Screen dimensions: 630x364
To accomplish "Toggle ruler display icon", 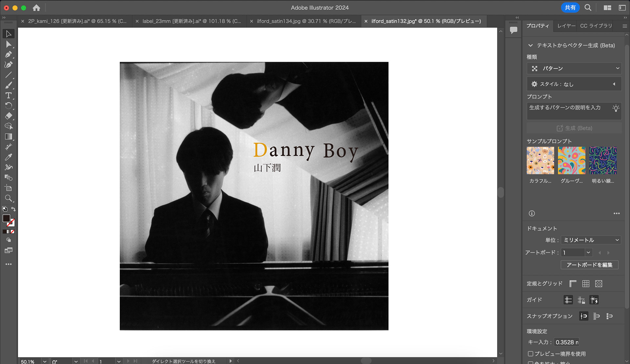I will [x=573, y=284].
